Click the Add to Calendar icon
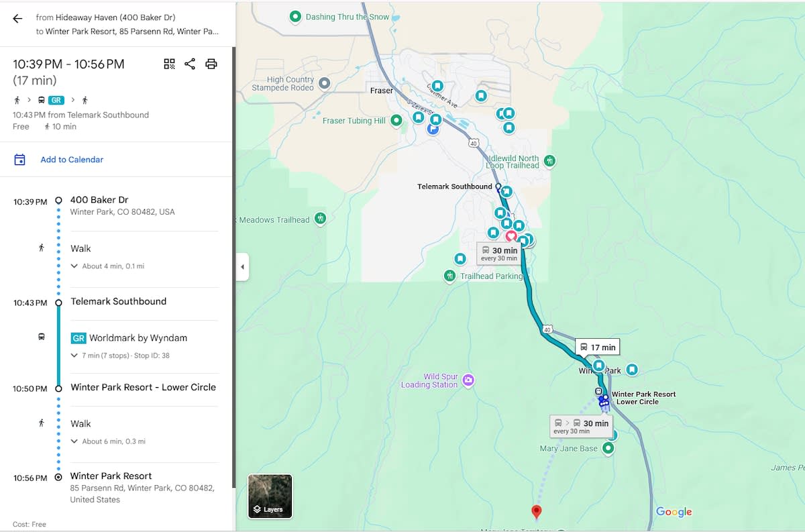The image size is (805, 532). tap(20, 160)
